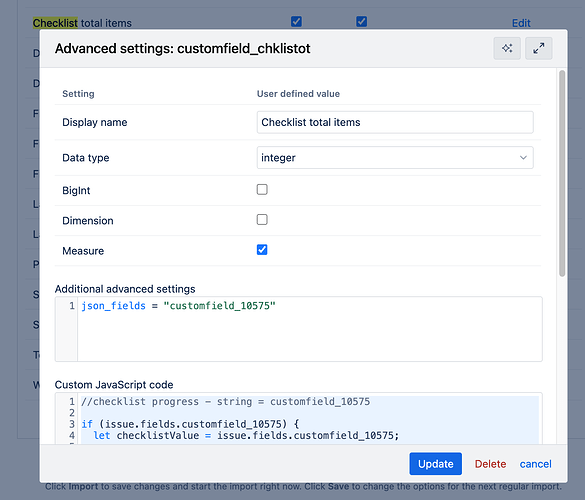Click the Update button

tap(435, 464)
